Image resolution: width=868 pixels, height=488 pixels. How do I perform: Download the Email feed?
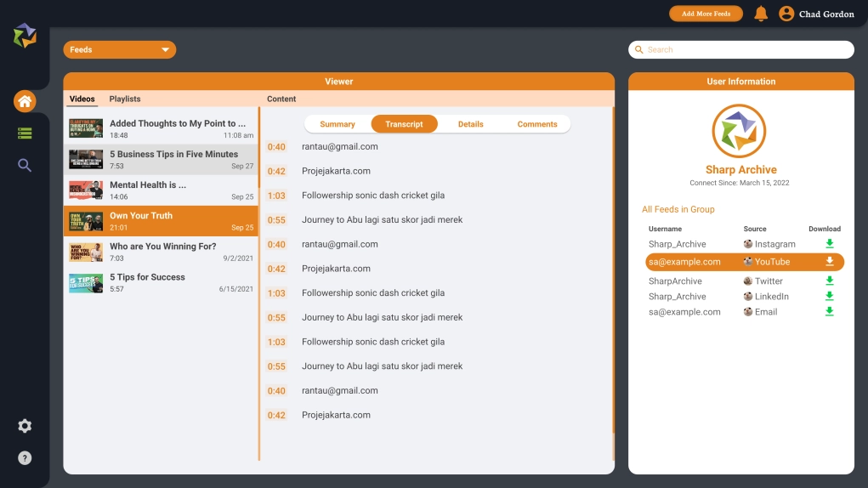(830, 312)
